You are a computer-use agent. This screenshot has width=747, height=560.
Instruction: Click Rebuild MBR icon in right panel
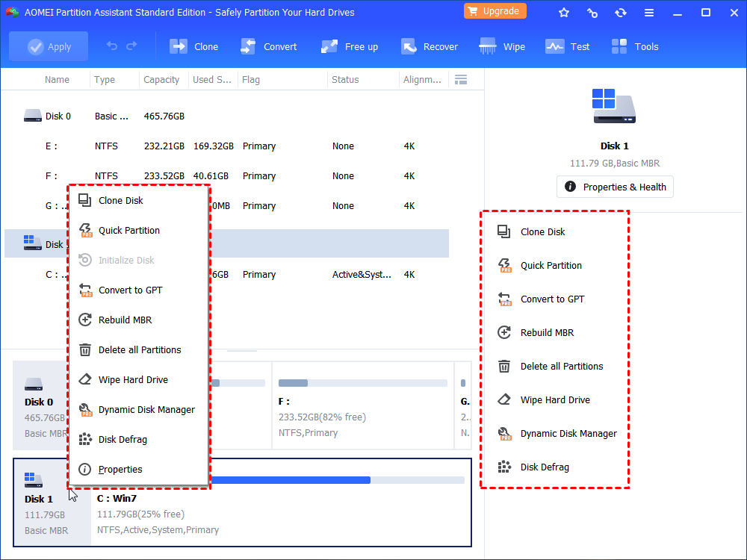[x=504, y=332]
